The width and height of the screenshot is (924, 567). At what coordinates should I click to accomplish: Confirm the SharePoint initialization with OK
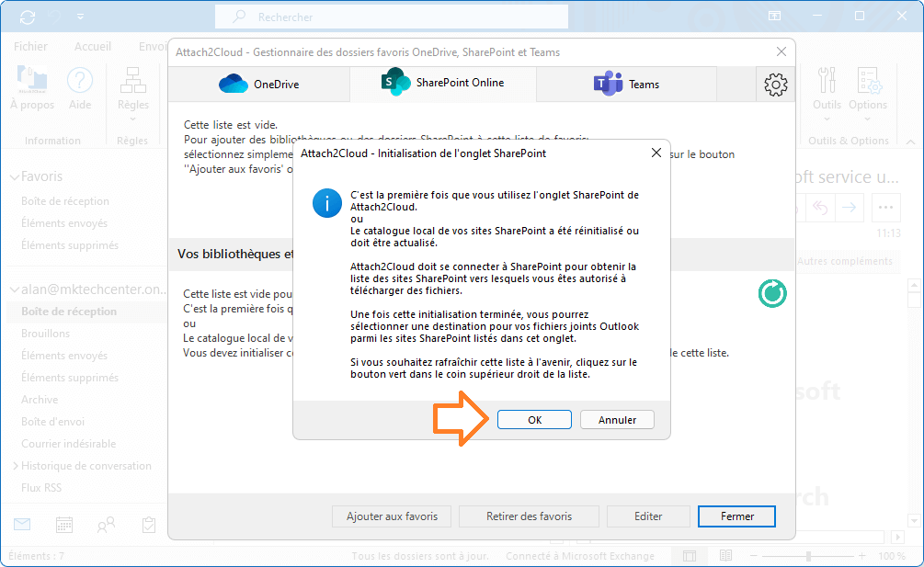pos(534,418)
